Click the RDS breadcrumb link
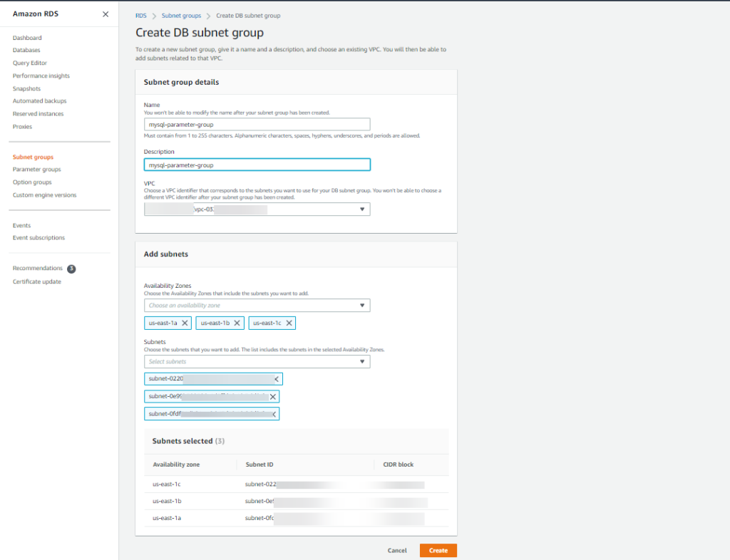Screen dimensions: 730x560 pyautogui.click(x=140, y=16)
